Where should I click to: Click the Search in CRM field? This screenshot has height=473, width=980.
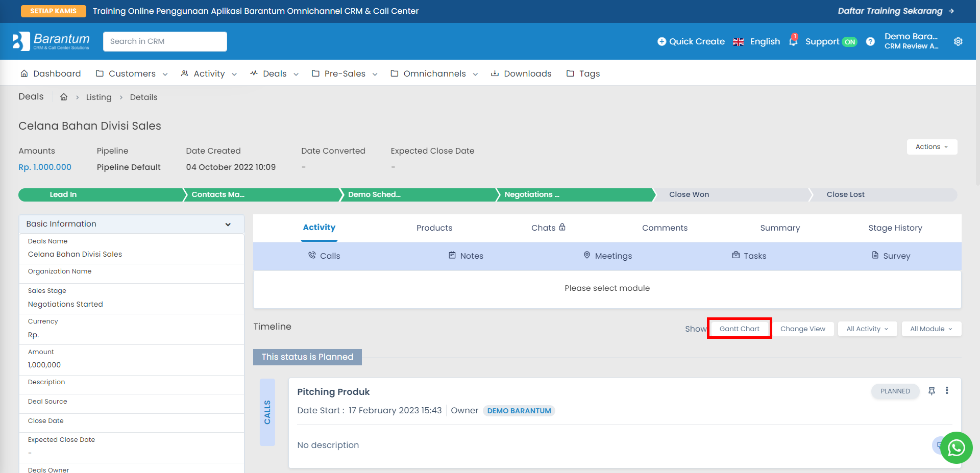pyautogui.click(x=165, y=41)
